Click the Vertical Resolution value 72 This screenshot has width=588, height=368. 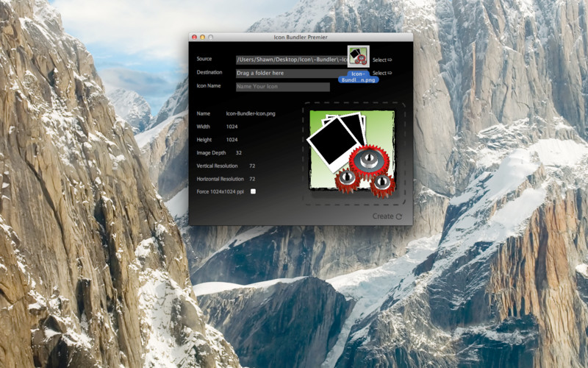click(x=252, y=166)
